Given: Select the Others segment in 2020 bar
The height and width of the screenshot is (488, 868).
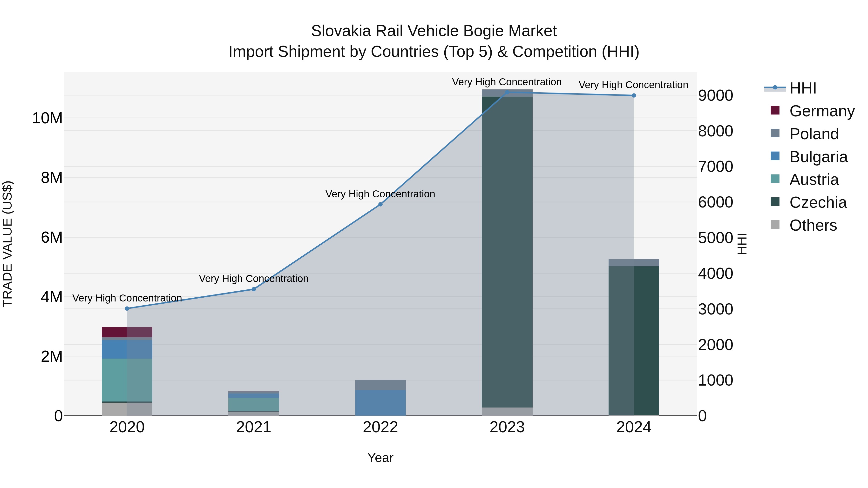Looking at the screenshot, I should tap(127, 409).
